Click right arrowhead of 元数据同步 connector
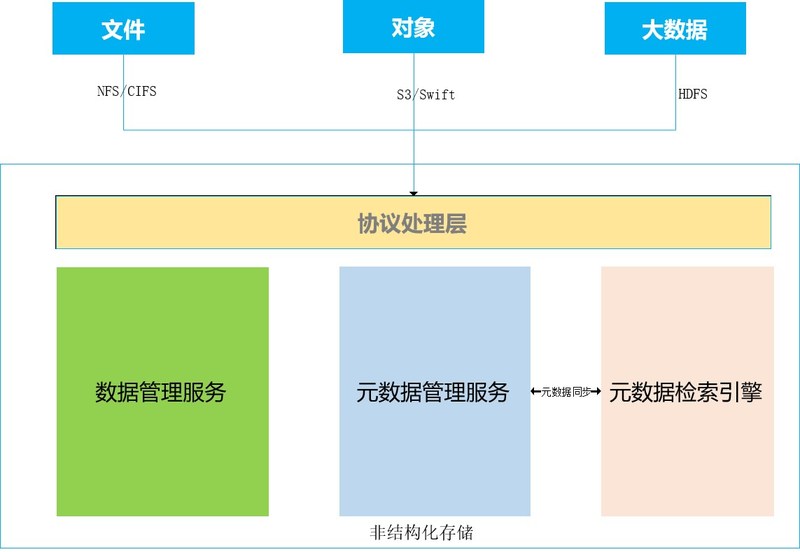 tap(596, 393)
